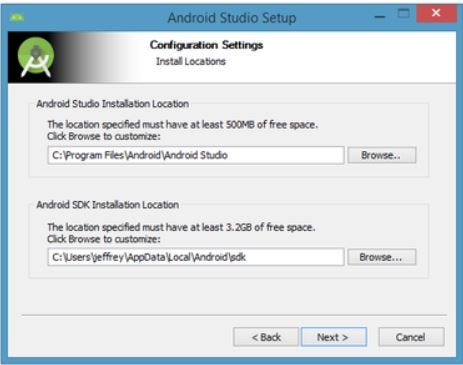Maximize the Android Studio Setup window
The height and width of the screenshot is (365, 463).
coord(404,14)
